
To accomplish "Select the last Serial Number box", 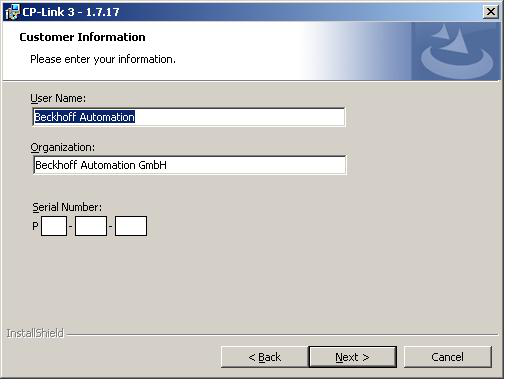I will 131,226.
